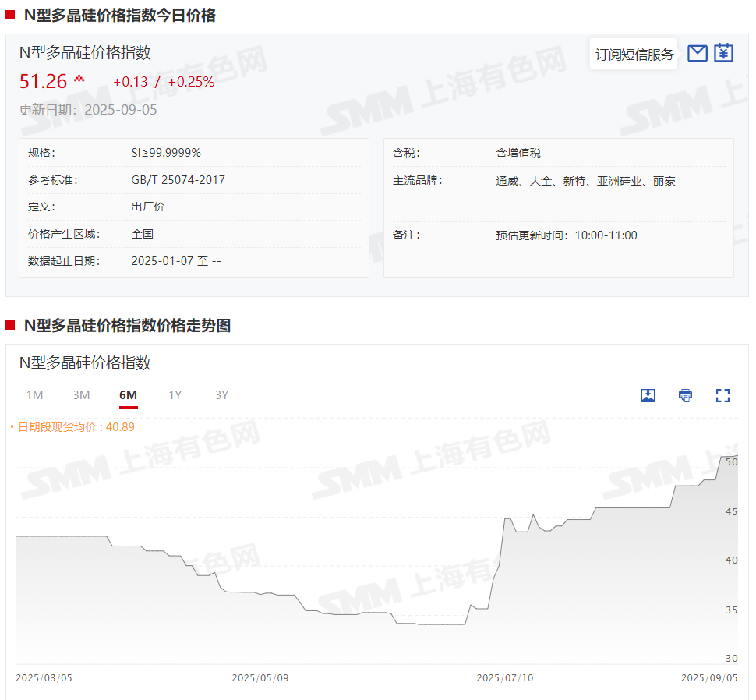The height and width of the screenshot is (700, 756).
Task: Click the envelope email subscription icon
Action: pyautogui.click(x=698, y=54)
